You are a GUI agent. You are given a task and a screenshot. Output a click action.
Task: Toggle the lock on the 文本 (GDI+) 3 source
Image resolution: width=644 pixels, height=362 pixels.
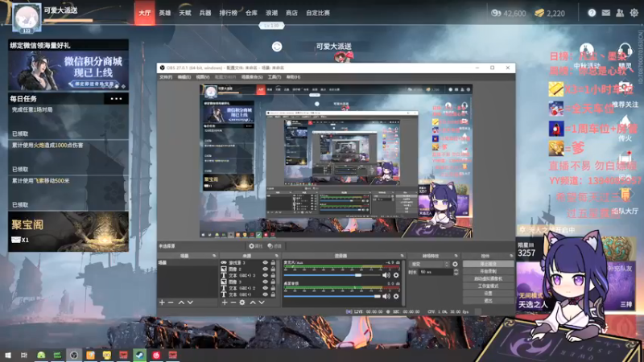click(x=273, y=275)
